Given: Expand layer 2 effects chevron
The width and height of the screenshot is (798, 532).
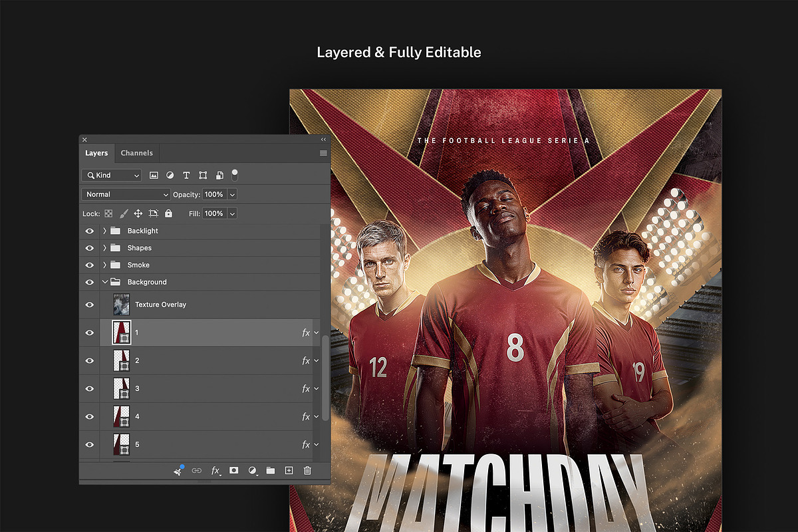Looking at the screenshot, I should click(x=317, y=360).
